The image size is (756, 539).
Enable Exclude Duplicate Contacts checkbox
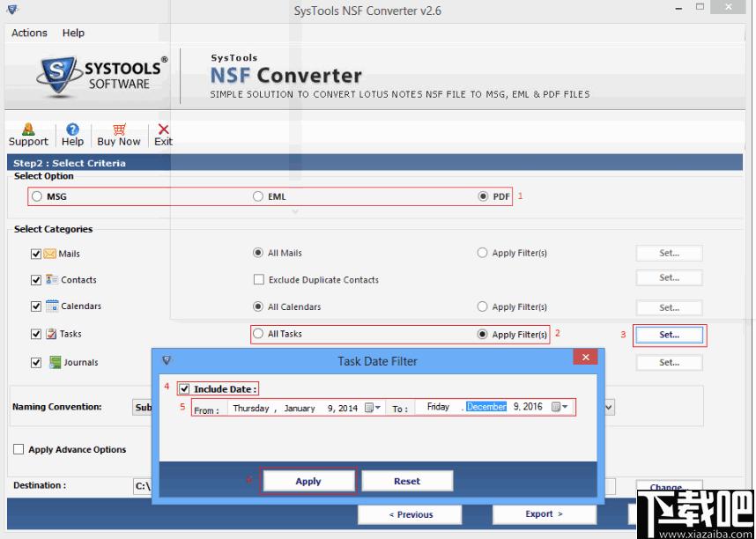tap(259, 279)
